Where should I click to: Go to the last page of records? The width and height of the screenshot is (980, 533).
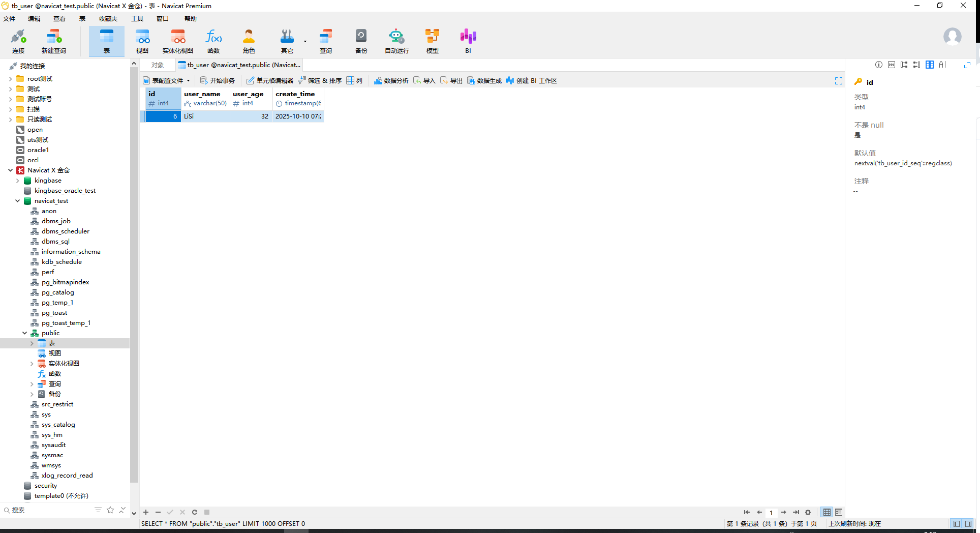click(x=796, y=512)
